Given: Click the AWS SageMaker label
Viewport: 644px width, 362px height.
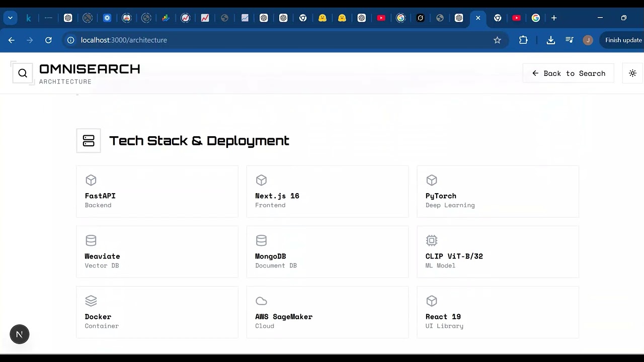Looking at the screenshot, I should (x=284, y=317).
